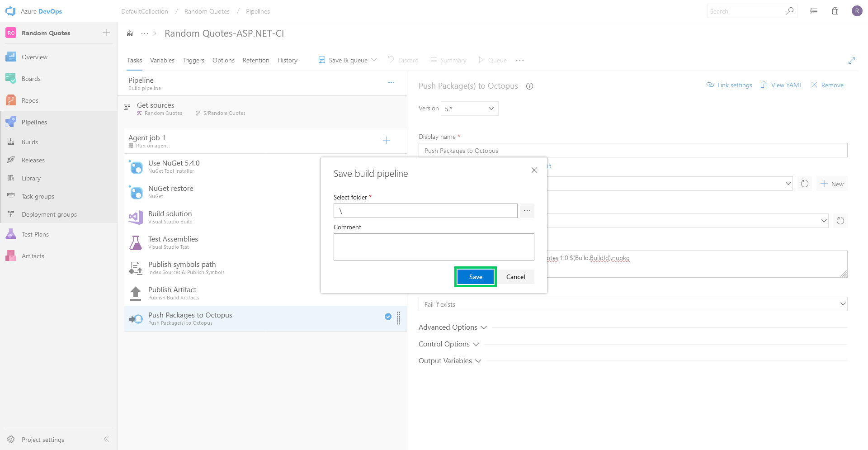
Task: Click Link settings
Action: tap(729, 85)
